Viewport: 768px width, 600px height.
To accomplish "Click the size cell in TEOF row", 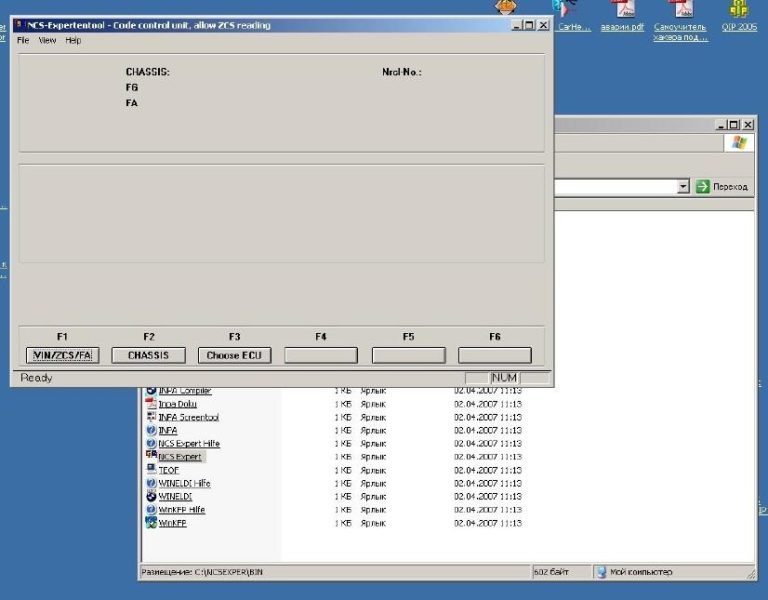I will (343, 470).
